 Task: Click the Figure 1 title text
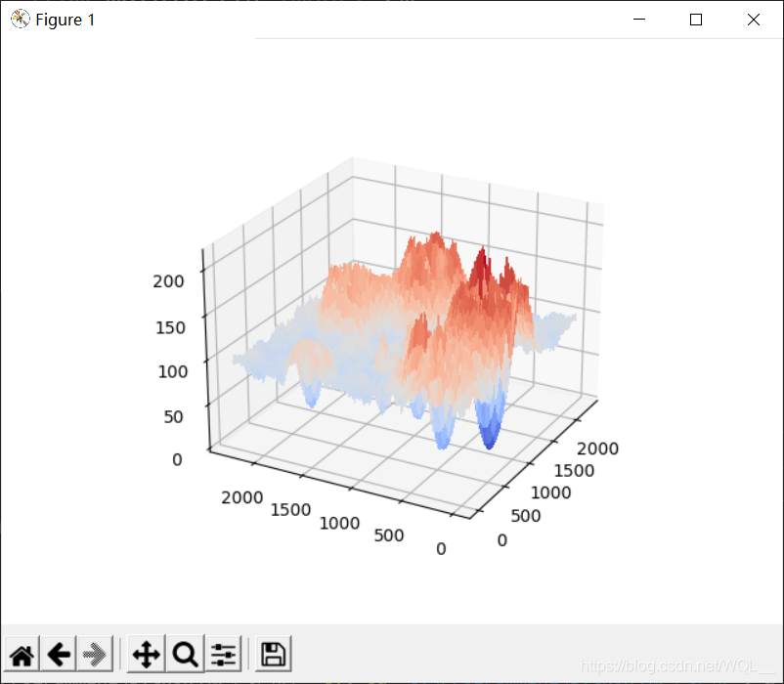click(65, 20)
